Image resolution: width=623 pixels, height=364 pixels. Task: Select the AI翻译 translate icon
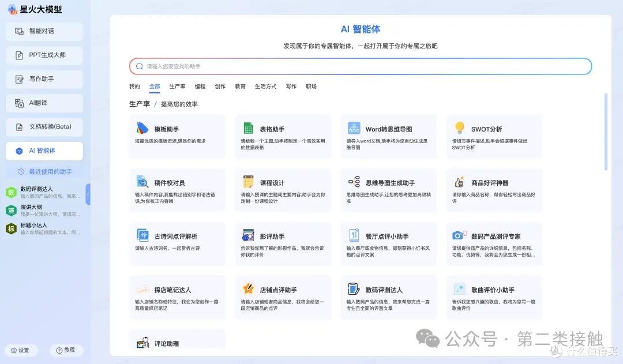click(19, 103)
